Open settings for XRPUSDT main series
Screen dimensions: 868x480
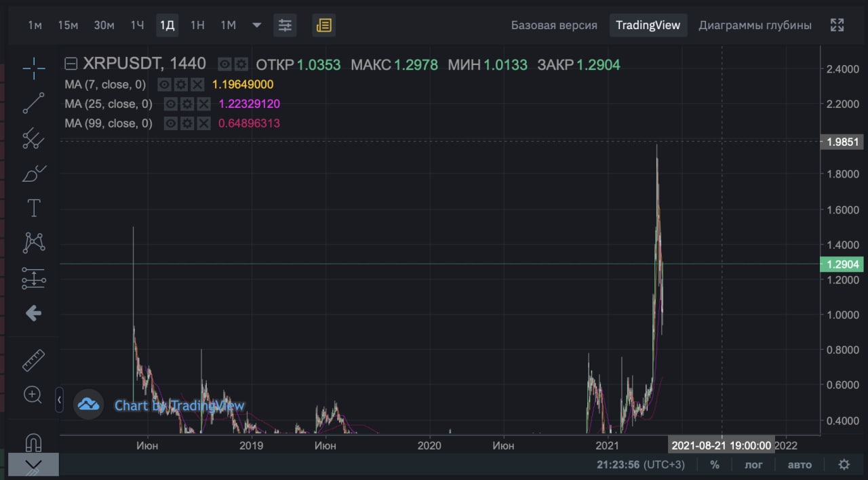tap(241, 64)
